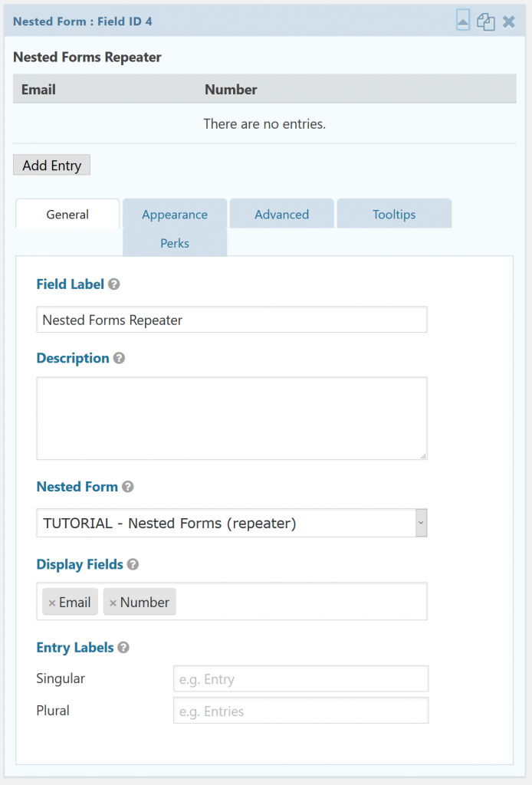
Task: Click the Add Entry button
Action: 52,165
